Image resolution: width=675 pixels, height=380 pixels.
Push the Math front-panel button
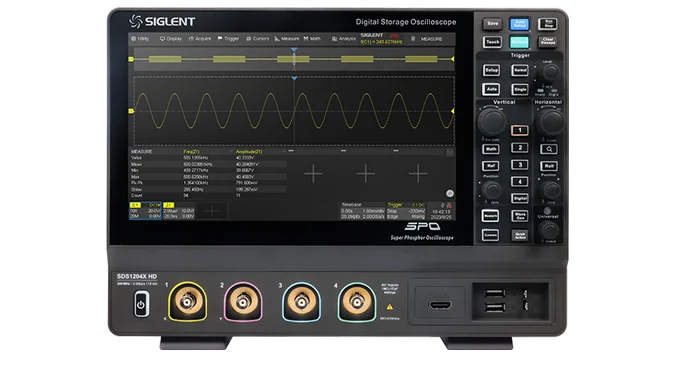pos(491,149)
